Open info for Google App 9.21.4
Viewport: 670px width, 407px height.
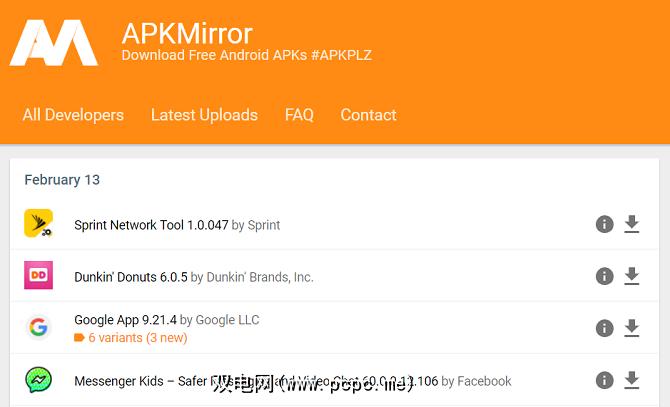[604, 328]
